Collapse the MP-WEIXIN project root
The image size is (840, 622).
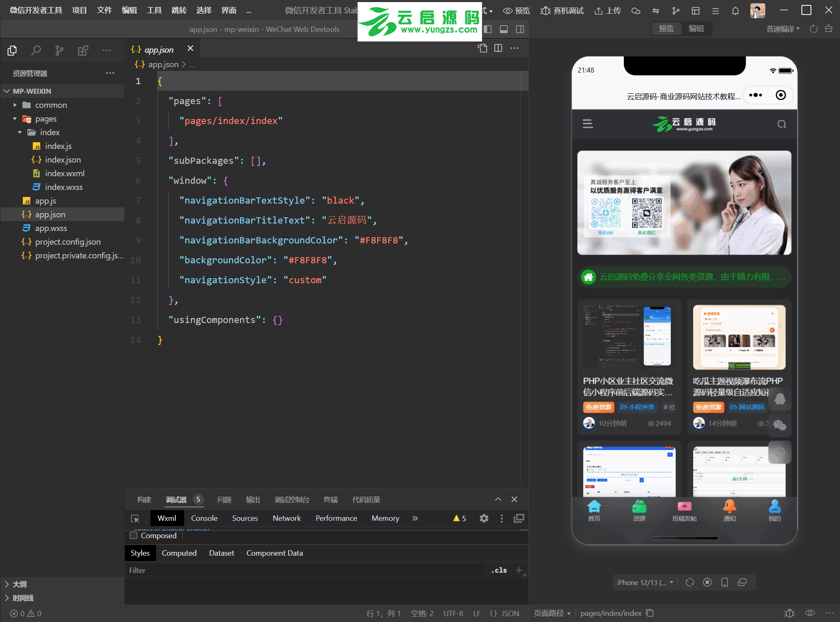32,91
